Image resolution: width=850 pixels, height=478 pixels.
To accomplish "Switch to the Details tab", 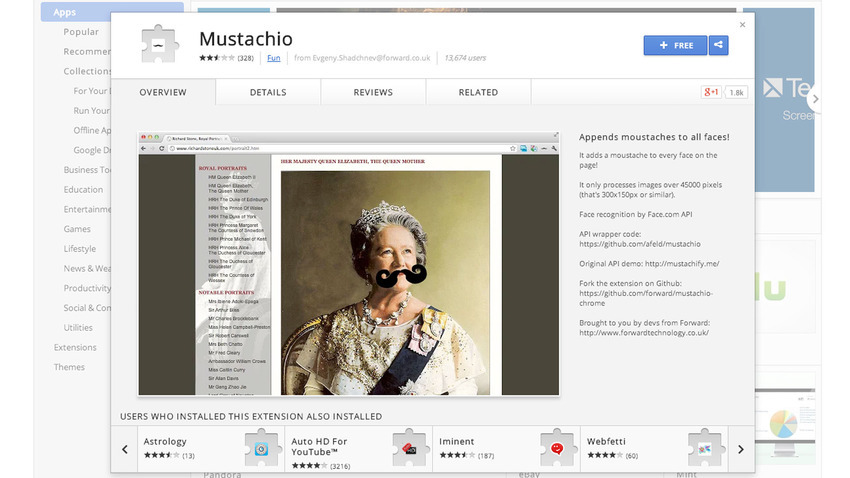I will pos(268,92).
